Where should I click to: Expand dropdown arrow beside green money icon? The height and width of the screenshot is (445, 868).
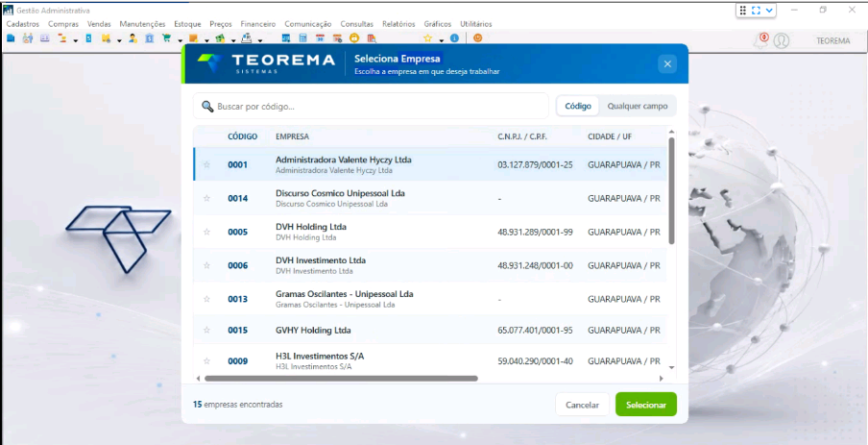(x=233, y=40)
